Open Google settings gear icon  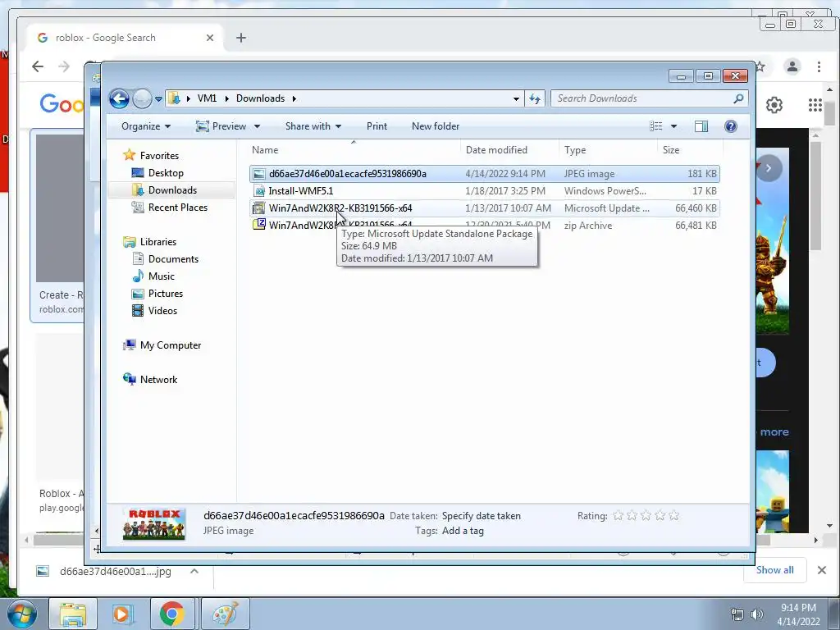[x=774, y=105]
